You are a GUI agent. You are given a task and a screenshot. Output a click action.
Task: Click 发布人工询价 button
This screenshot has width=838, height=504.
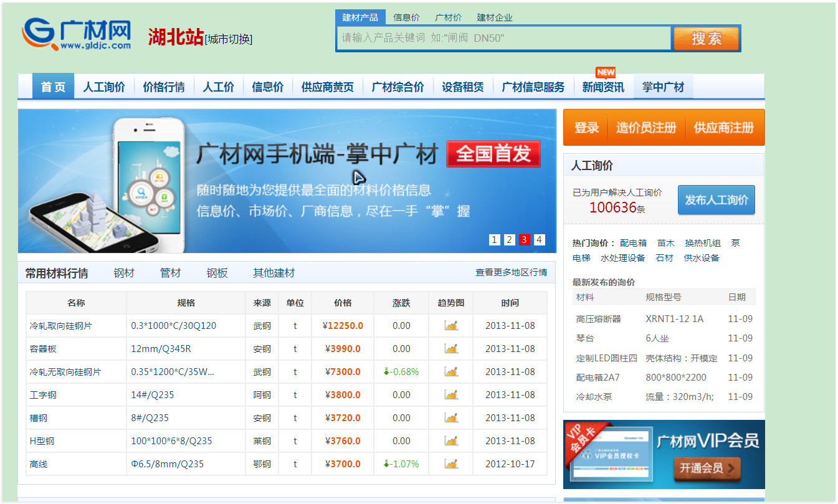pyautogui.click(x=717, y=200)
